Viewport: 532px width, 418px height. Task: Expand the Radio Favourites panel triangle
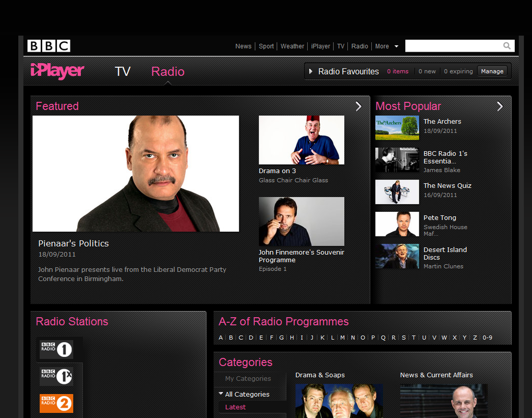point(311,71)
